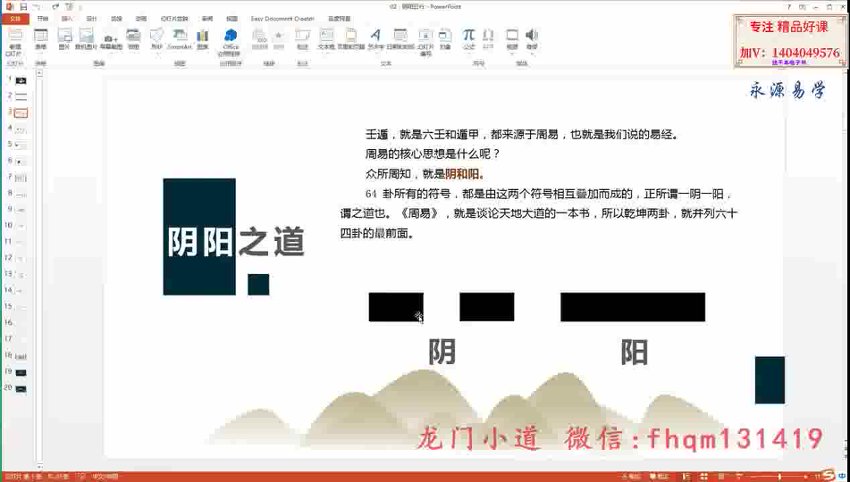Insert an Object (对象)
This screenshot has width=850, height=482.
point(445,39)
